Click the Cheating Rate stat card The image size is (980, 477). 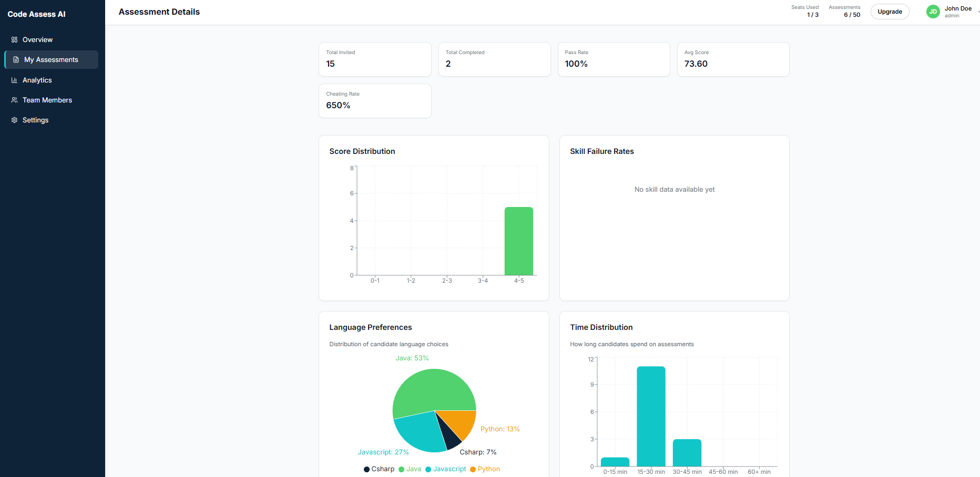pyautogui.click(x=374, y=100)
